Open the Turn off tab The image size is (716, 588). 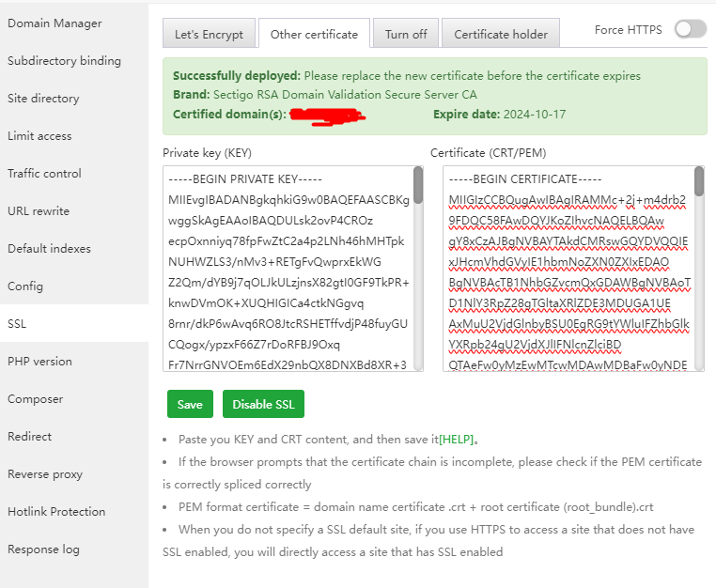[x=406, y=35]
